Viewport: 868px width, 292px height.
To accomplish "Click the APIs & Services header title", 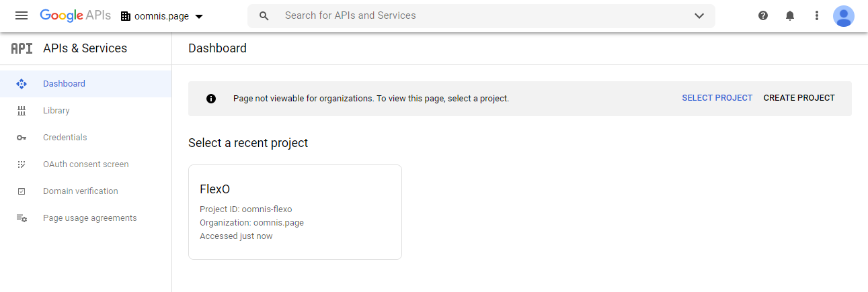I will (x=85, y=48).
